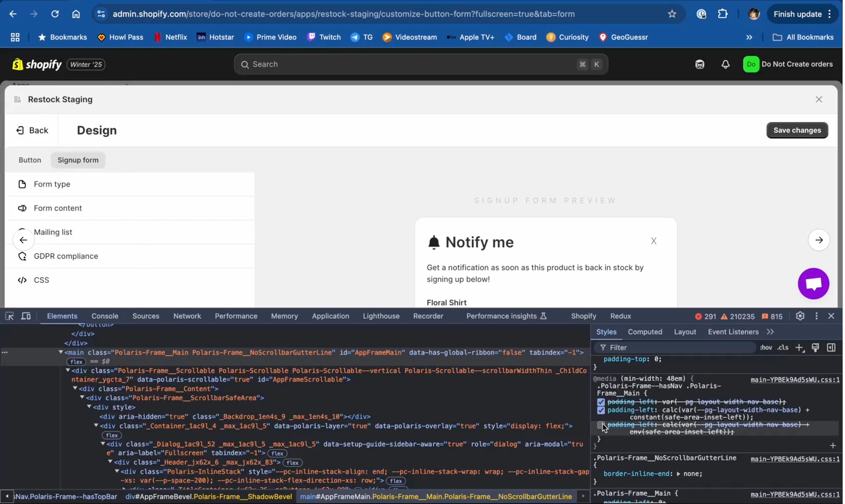Screen dimensions: 845x504
Task: Open the CSS section in sidebar
Action: pyautogui.click(x=41, y=280)
